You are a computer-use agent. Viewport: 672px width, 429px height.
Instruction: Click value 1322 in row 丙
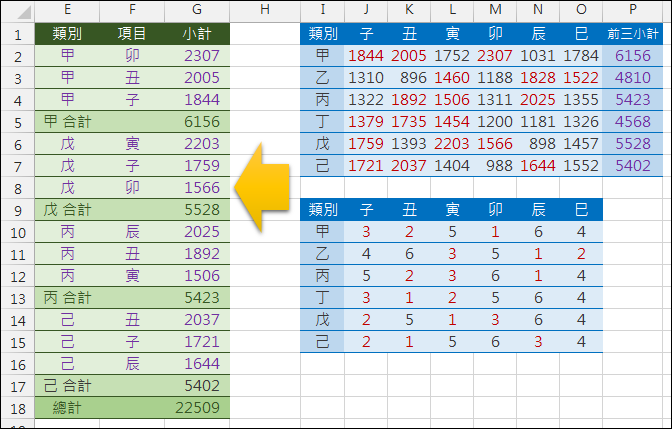(366, 100)
